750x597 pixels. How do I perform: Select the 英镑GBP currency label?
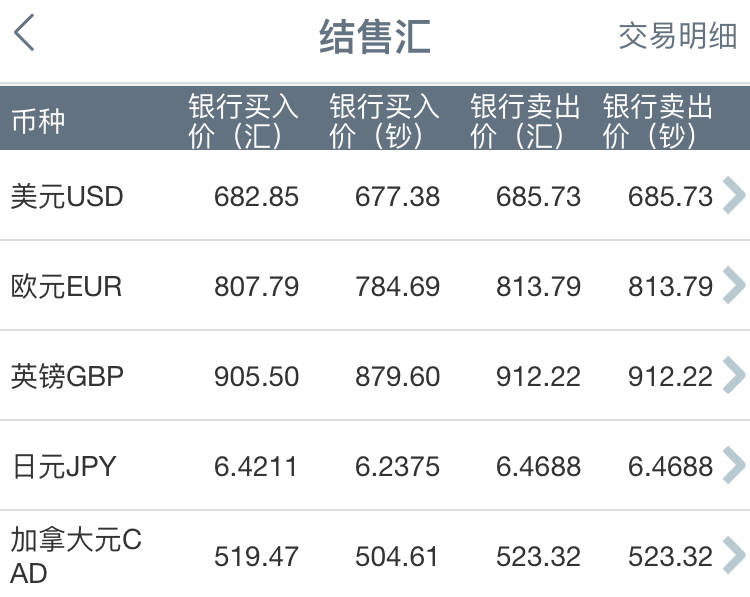(x=67, y=377)
